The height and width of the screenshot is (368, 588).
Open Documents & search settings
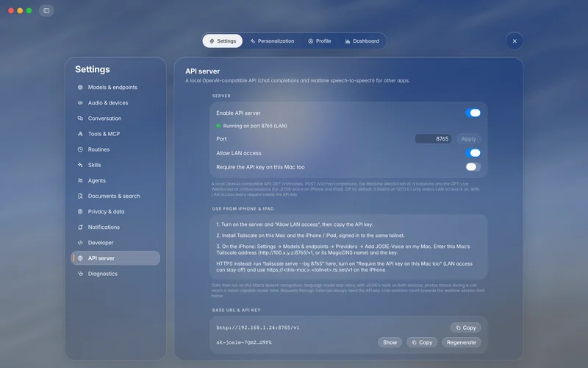click(115, 196)
